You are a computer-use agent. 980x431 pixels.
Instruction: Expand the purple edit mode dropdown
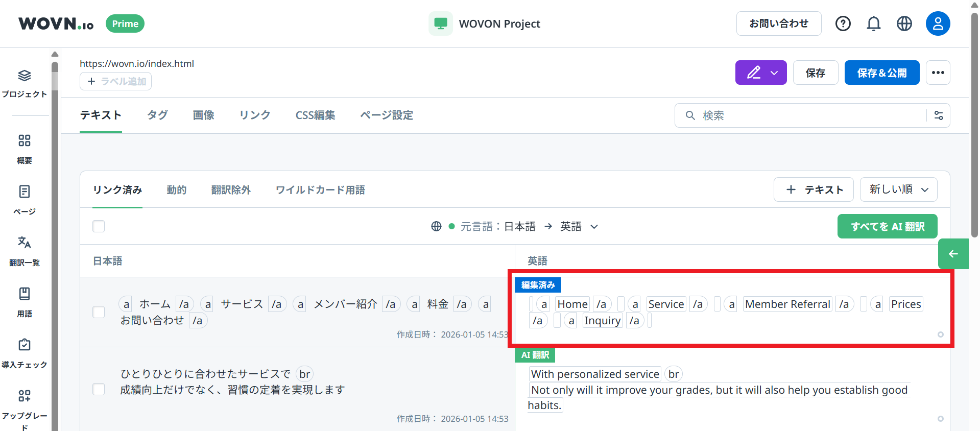coord(761,73)
